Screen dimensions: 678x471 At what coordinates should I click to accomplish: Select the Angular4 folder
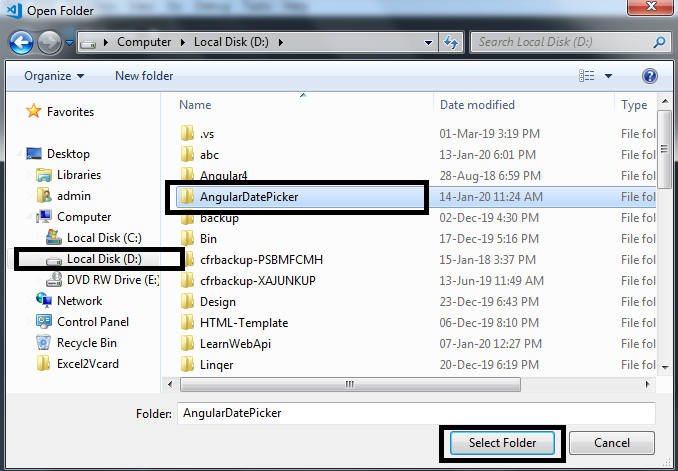[x=224, y=176]
